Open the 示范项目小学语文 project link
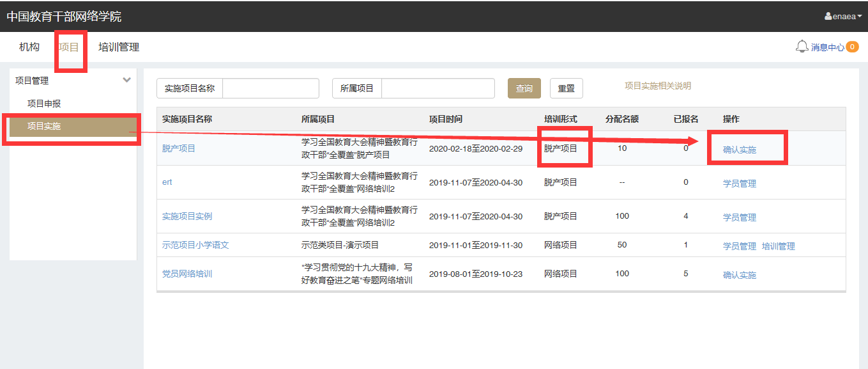The width and height of the screenshot is (868, 369). click(x=195, y=245)
